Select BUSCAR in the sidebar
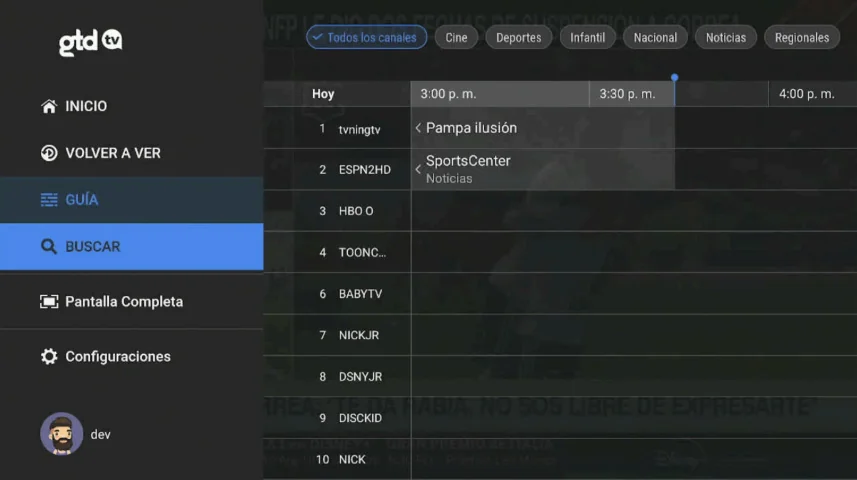 [x=132, y=247]
